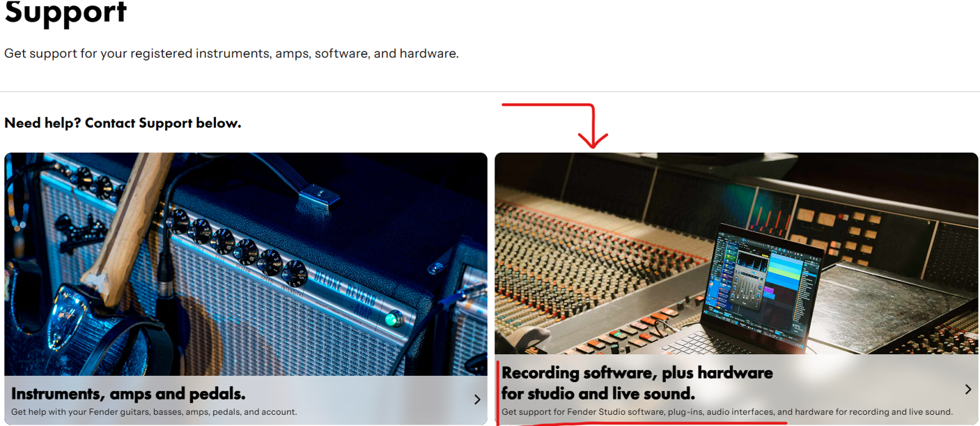Viewport: 980px width, 426px height.
Task: Click the large Support page heading
Action: [65, 12]
